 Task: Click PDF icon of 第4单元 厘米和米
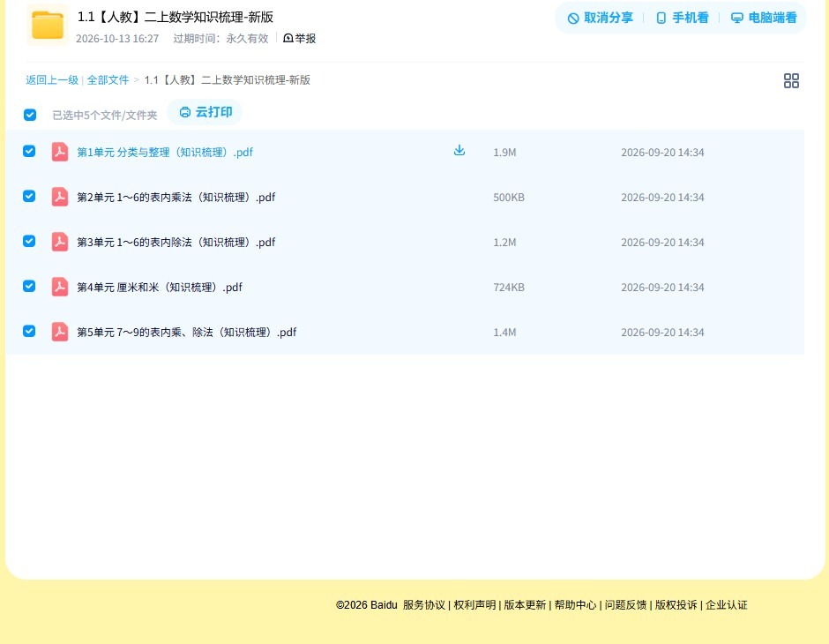60,287
